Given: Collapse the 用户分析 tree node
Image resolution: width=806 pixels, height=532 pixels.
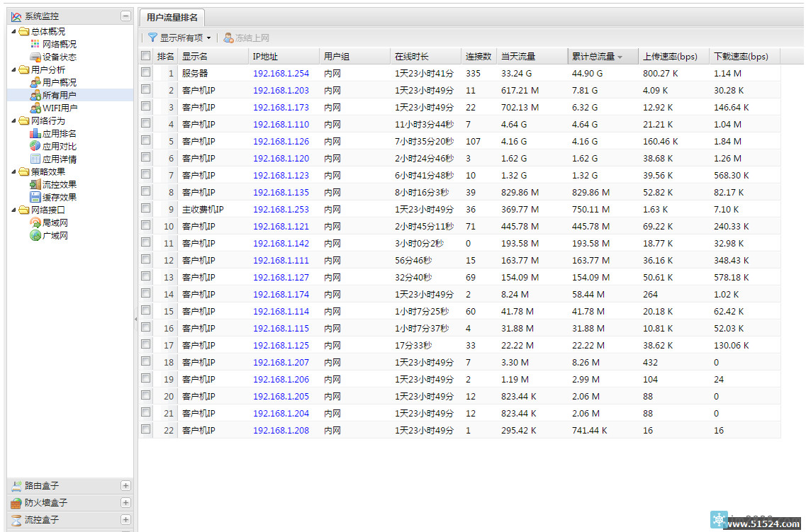Looking at the screenshot, I should pos(13,69).
